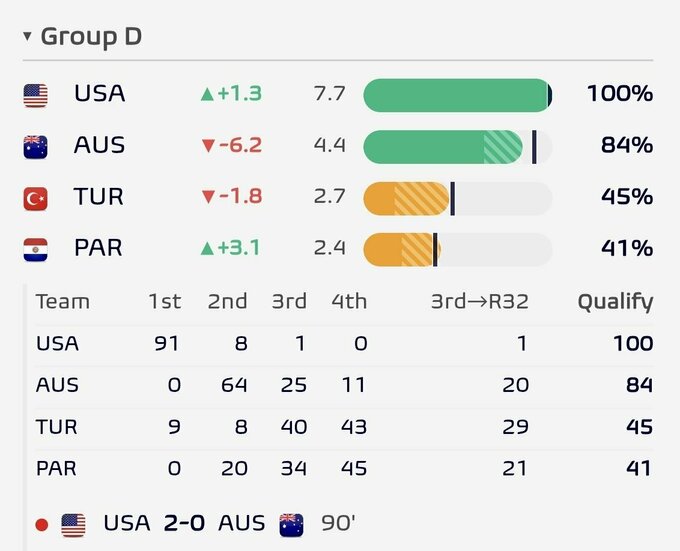
Task: Click the Turkey flag icon
Action: pyautogui.click(x=36, y=199)
